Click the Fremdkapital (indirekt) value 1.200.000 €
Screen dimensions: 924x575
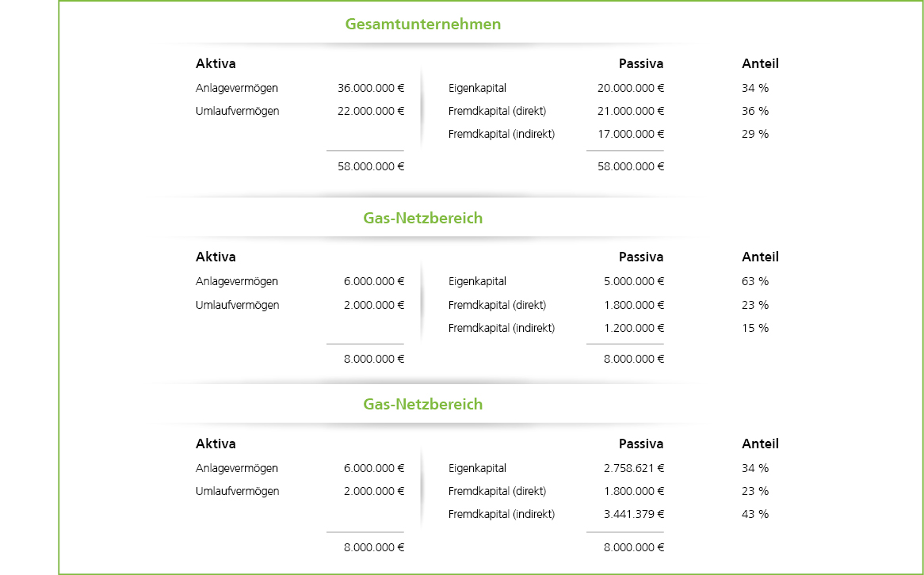pyautogui.click(x=633, y=328)
